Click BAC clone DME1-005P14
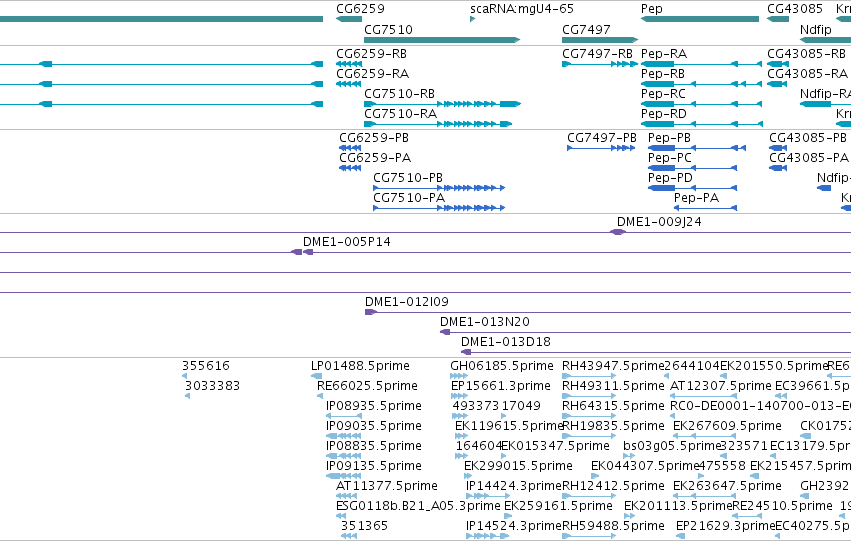This screenshot has height=541, width=851. click(347, 242)
